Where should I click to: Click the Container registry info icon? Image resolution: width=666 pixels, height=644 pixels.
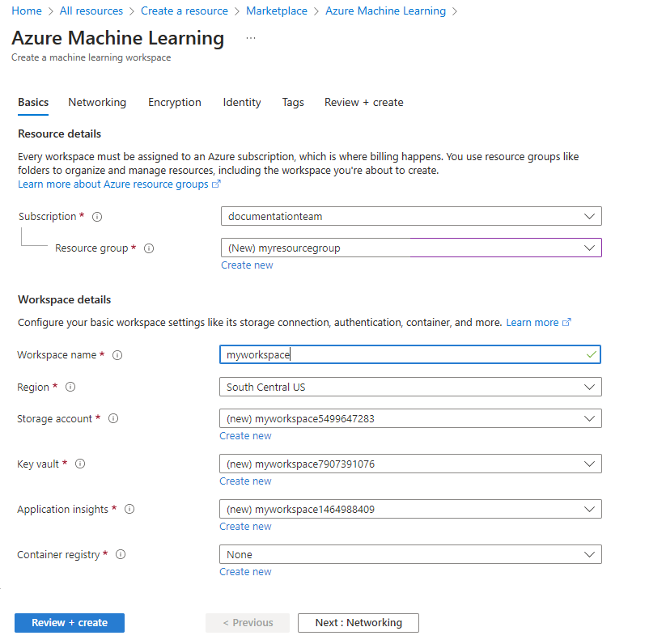[120, 554]
